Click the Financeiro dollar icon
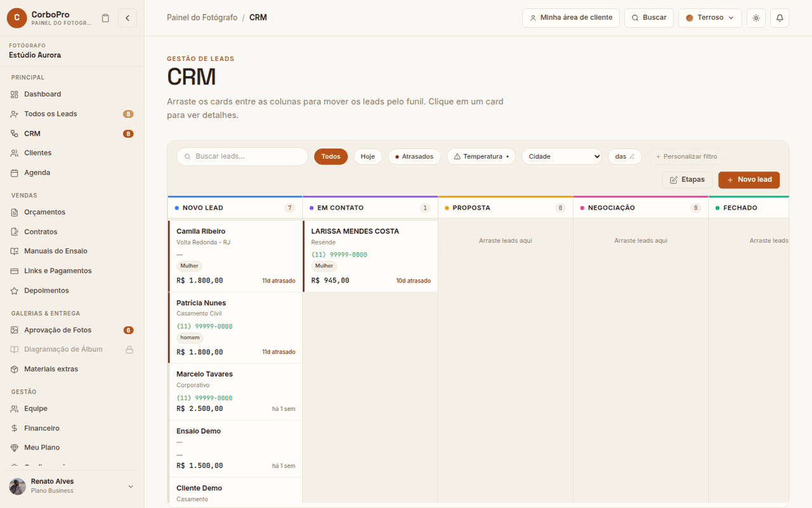The image size is (812, 508). pos(15,428)
